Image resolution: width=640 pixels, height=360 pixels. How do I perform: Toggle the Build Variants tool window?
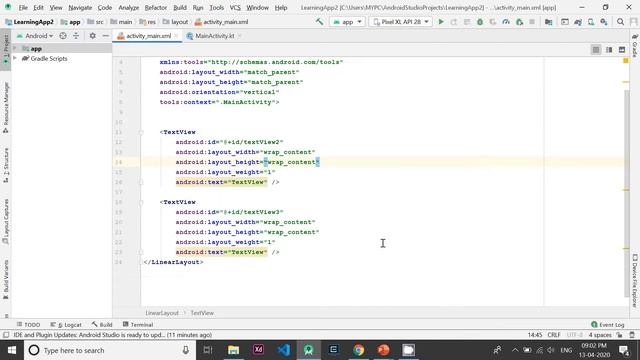[x=6, y=280]
